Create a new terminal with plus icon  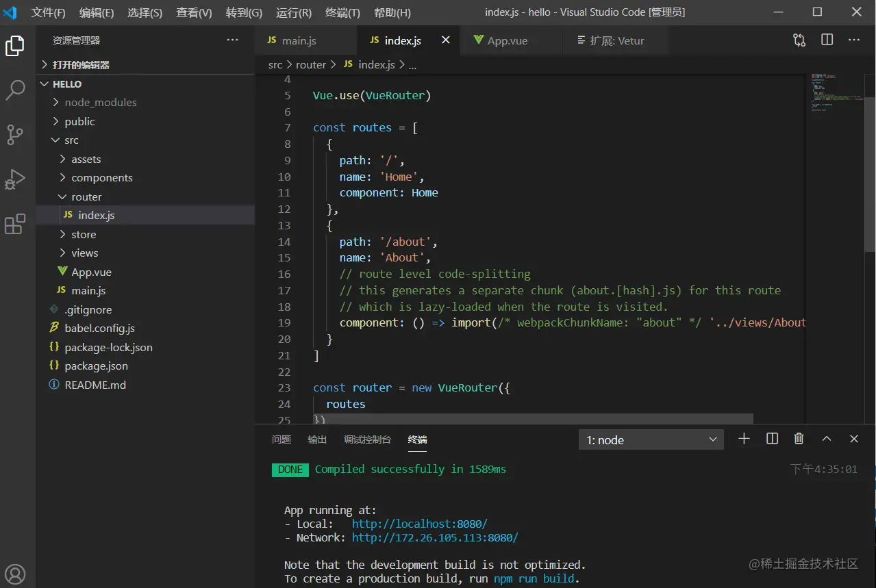744,439
